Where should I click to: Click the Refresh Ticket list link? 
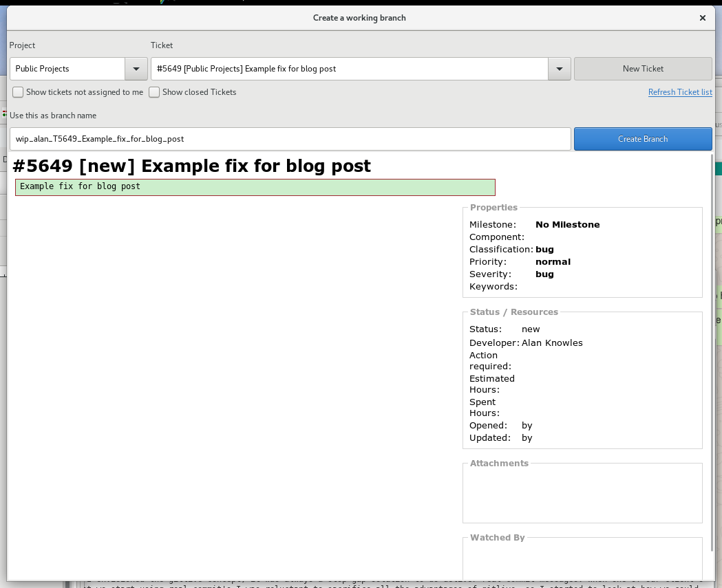679,92
